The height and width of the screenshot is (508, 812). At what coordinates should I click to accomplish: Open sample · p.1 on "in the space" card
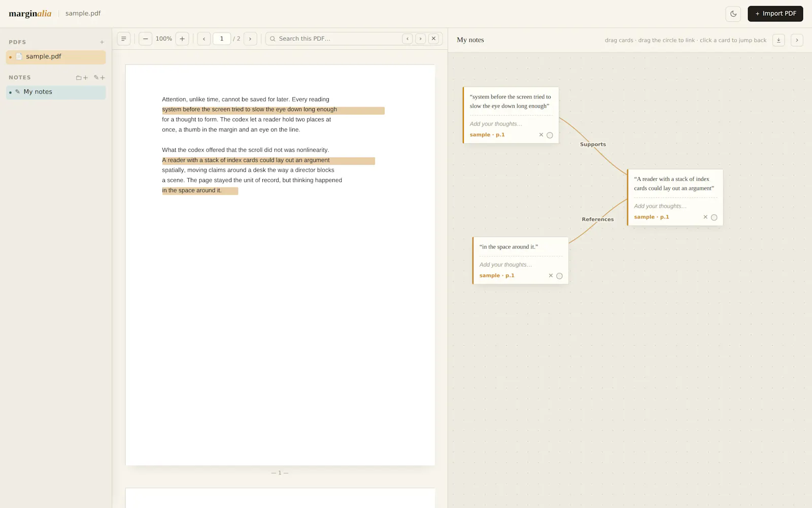point(497,275)
